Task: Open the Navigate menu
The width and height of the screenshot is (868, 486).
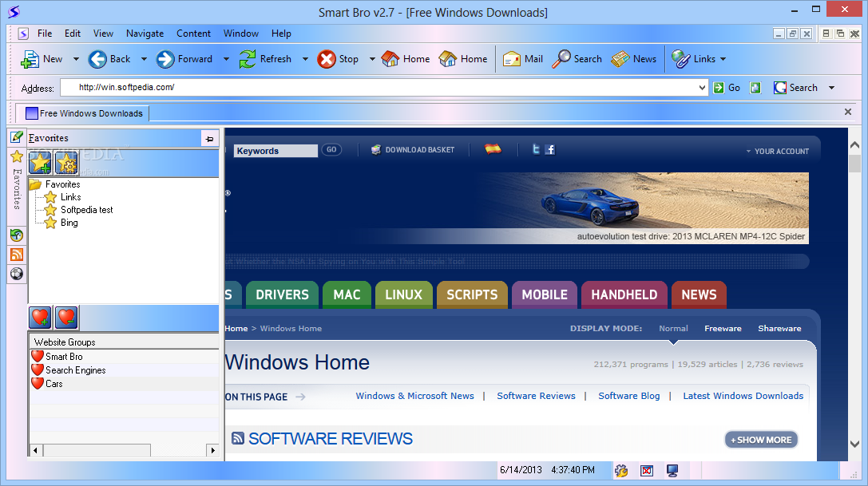Action: pyautogui.click(x=145, y=34)
